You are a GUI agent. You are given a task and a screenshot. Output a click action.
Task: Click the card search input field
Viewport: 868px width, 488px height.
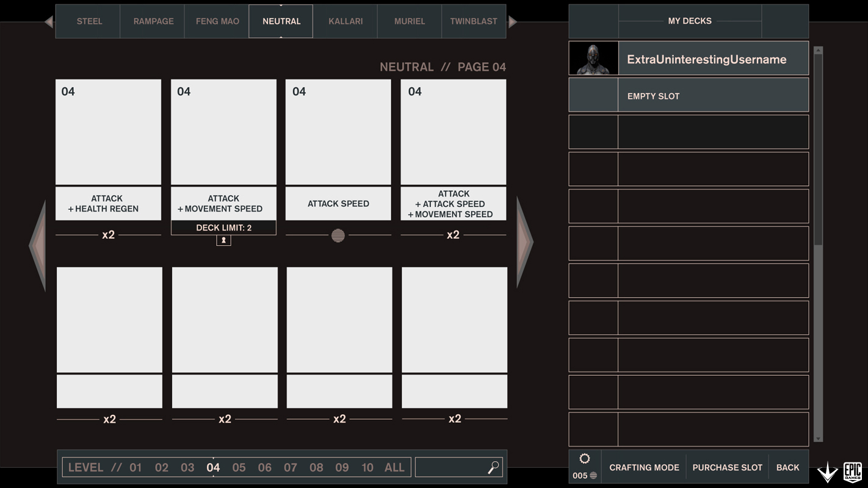[x=459, y=467]
